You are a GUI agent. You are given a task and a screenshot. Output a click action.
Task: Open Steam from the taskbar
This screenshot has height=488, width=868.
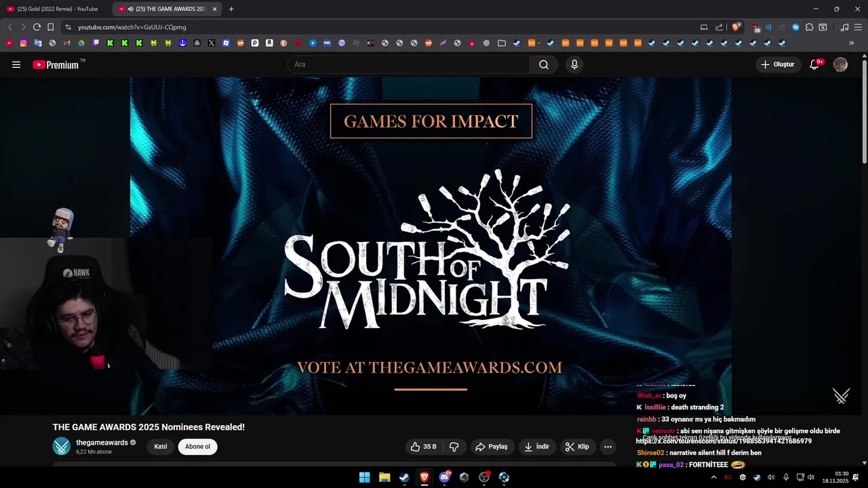(404, 477)
